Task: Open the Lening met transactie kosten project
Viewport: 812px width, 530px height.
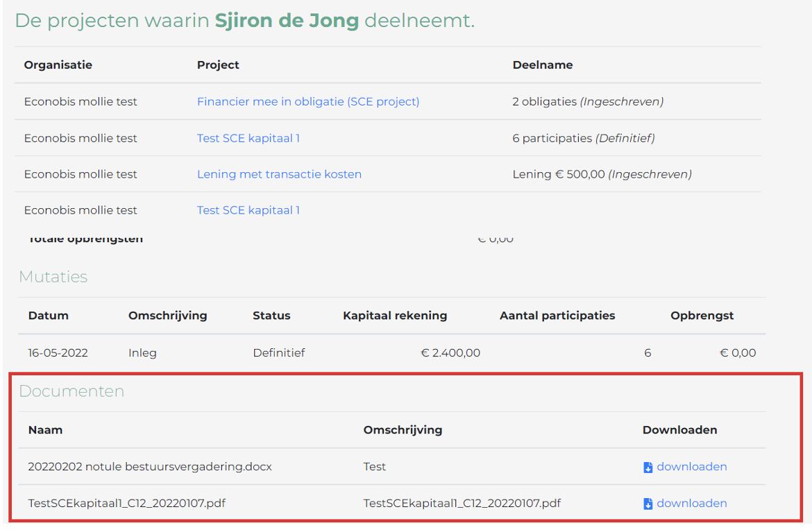Action: click(x=279, y=174)
